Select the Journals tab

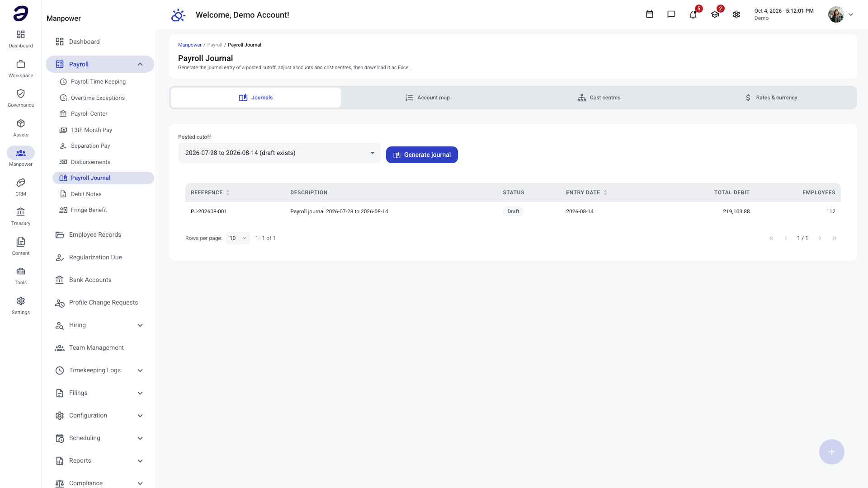(x=256, y=98)
